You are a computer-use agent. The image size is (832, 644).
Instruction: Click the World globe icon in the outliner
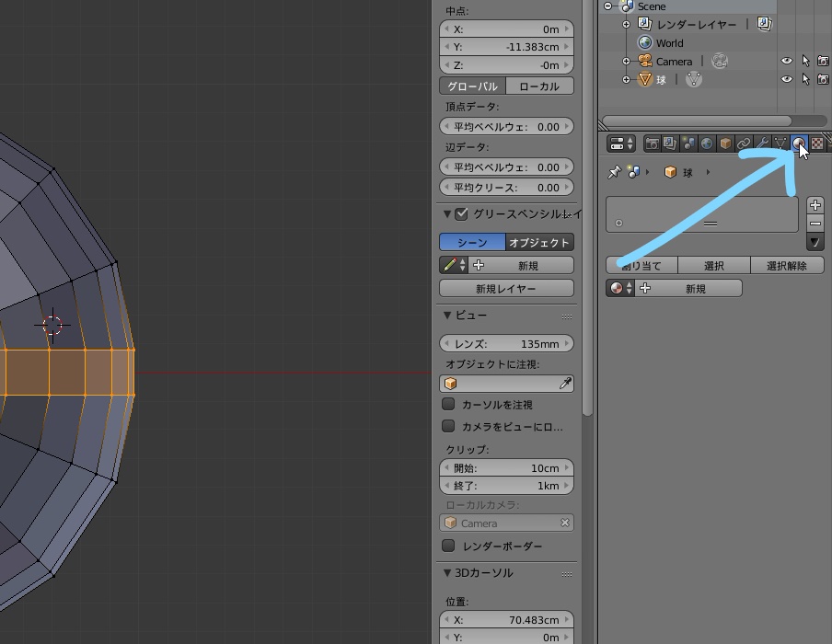644,42
